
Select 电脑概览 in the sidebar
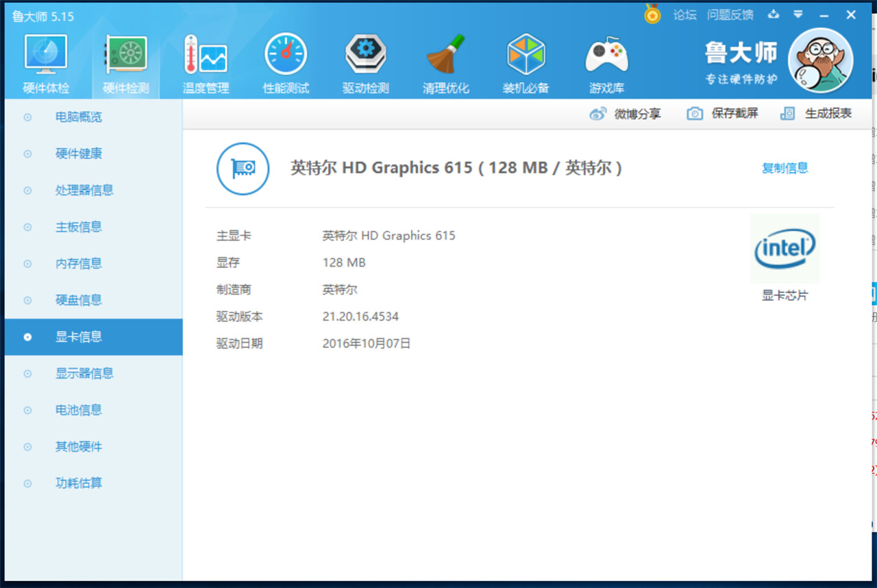(94, 117)
